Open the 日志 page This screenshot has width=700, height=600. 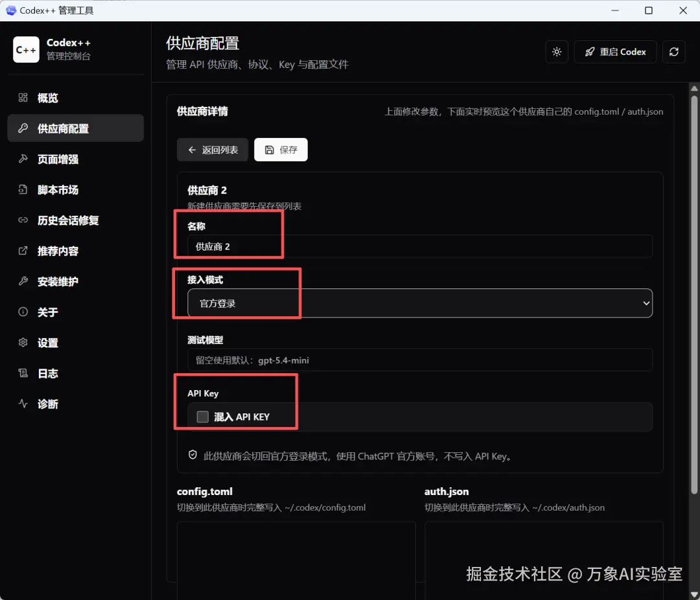tap(75, 373)
